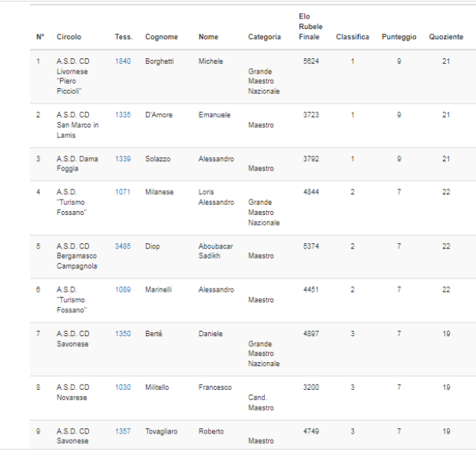Click the Nome column header
Image resolution: width=476 pixels, height=452 pixels.
[x=208, y=37]
